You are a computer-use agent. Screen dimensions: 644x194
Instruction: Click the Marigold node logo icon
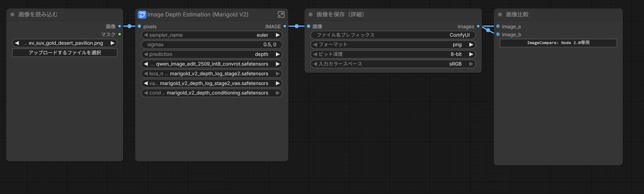(x=142, y=14)
